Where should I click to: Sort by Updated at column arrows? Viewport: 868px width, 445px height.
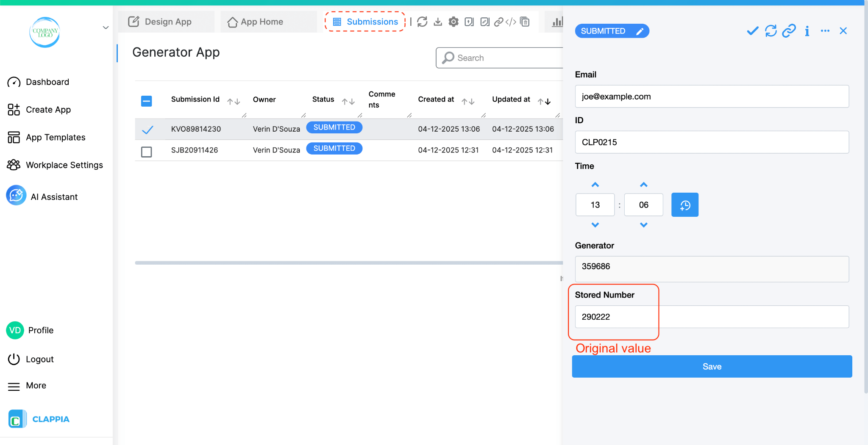(544, 102)
